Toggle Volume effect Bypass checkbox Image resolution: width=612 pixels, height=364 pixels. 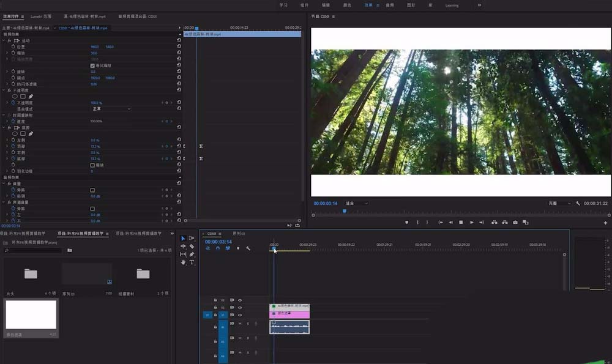coord(92,190)
